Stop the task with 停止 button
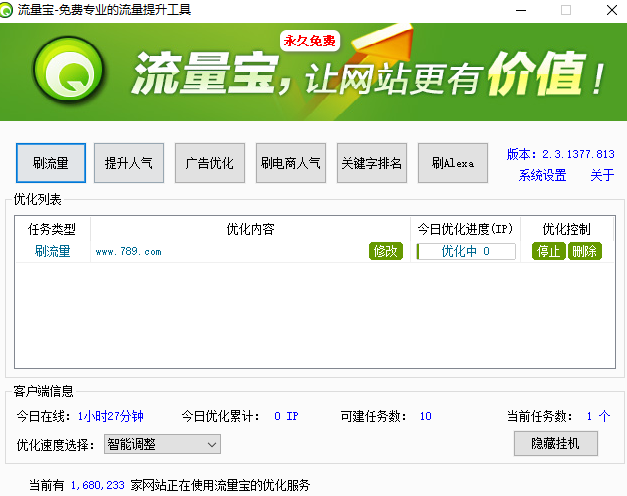Viewport: 627px width, 496px height. coord(548,251)
